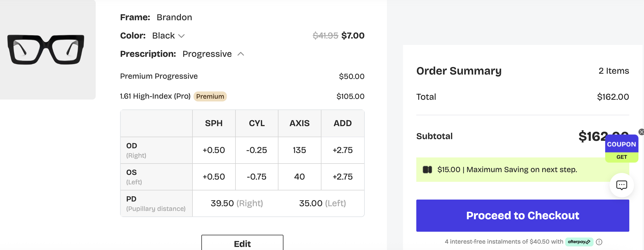Image resolution: width=644 pixels, height=250 pixels.
Task: Collapse the Progressive prescription details
Action: 241,54
